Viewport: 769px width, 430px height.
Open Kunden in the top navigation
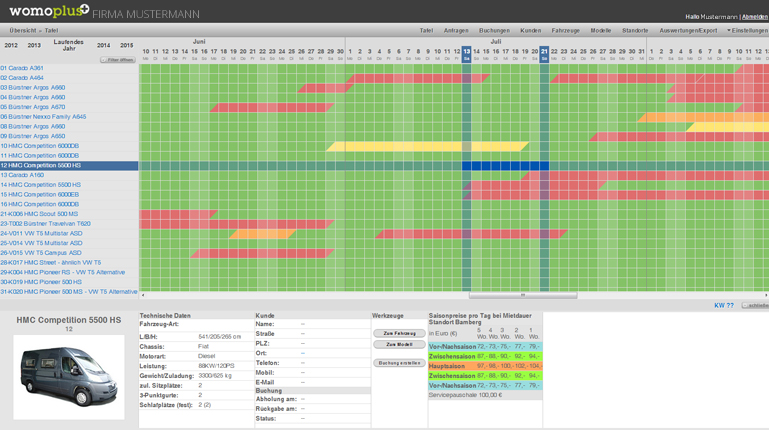click(531, 30)
